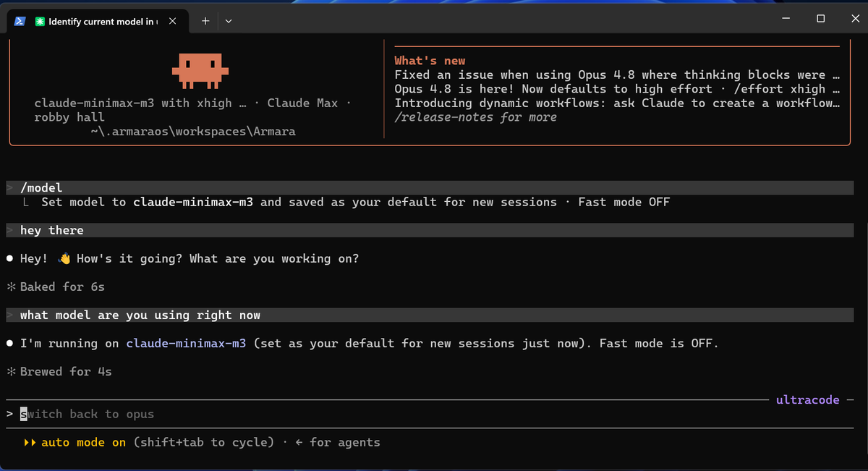The height and width of the screenshot is (471, 868).
Task: Click '/release-notes for more' text
Action: click(x=475, y=116)
